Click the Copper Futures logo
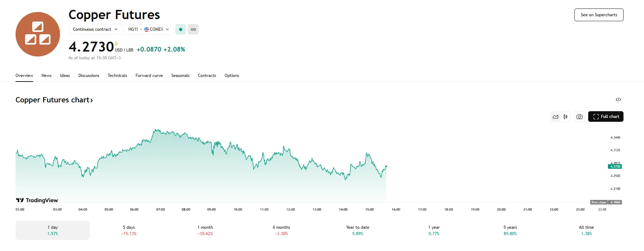Image resolution: width=644 pixels, height=251 pixels. click(x=38, y=34)
